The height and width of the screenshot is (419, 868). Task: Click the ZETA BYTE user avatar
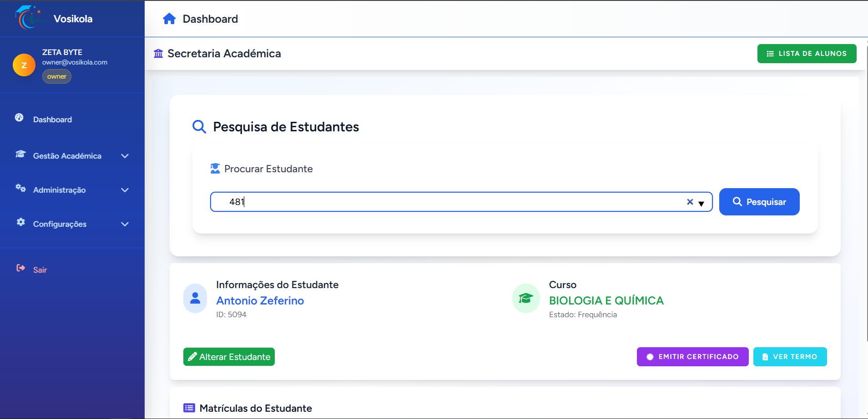24,65
